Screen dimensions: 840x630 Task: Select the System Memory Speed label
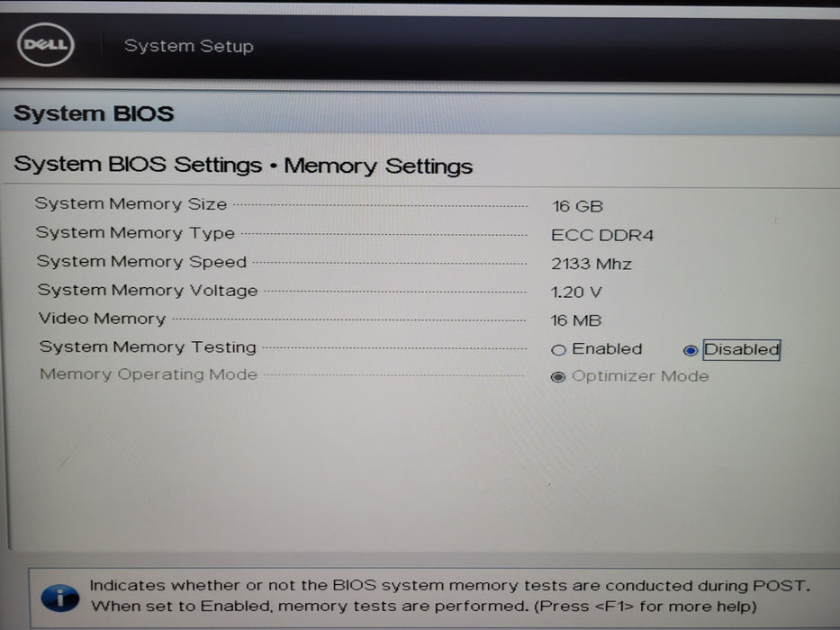pyautogui.click(x=141, y=261)
